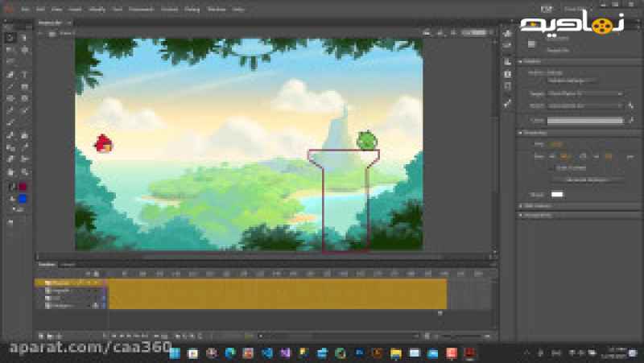Open the white Stage color swatch

(x=557, y=195)
